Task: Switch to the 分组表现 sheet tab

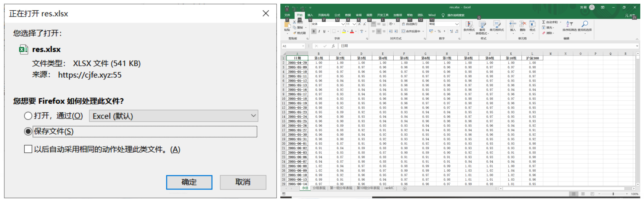Action: 319,188
